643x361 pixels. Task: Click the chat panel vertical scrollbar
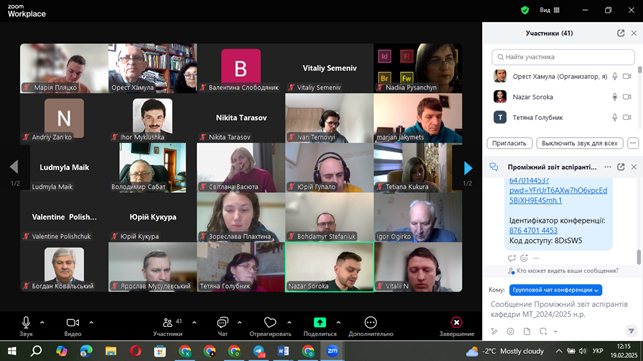click(638, 257)
